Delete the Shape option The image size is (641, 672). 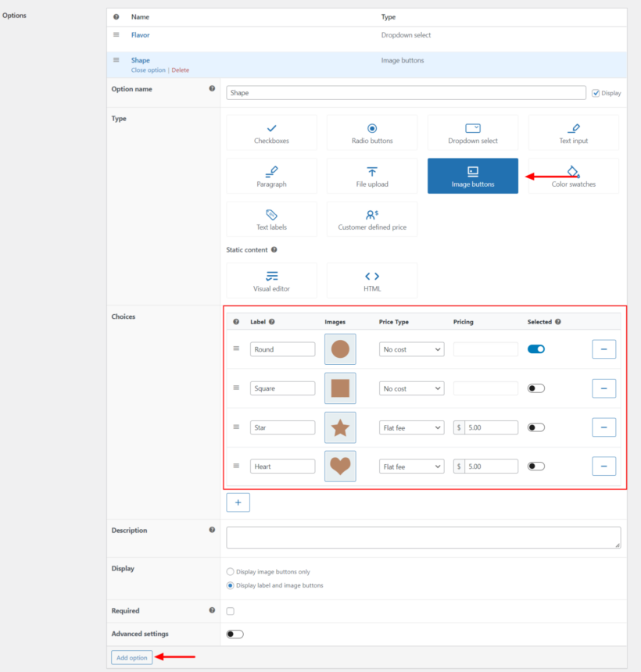181,70
